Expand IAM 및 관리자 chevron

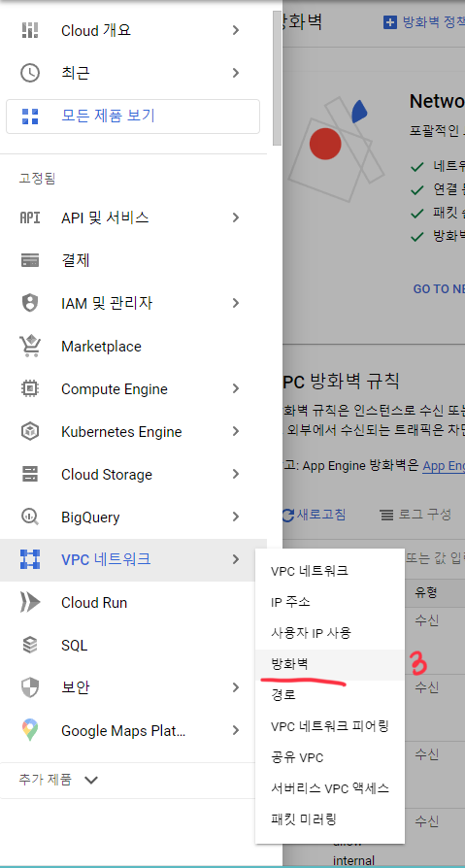[236, 303]
